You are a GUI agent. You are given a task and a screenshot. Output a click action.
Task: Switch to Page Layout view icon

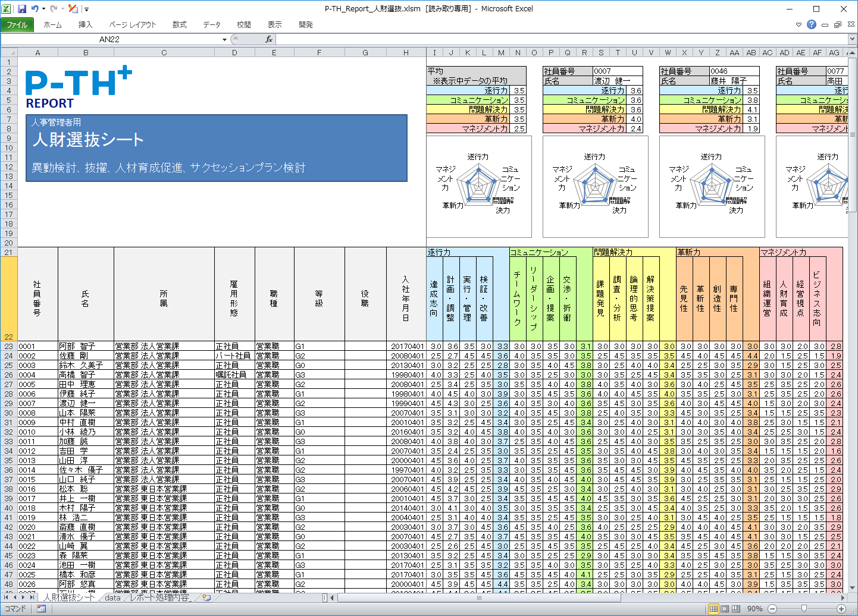click(x=725, y=609)
